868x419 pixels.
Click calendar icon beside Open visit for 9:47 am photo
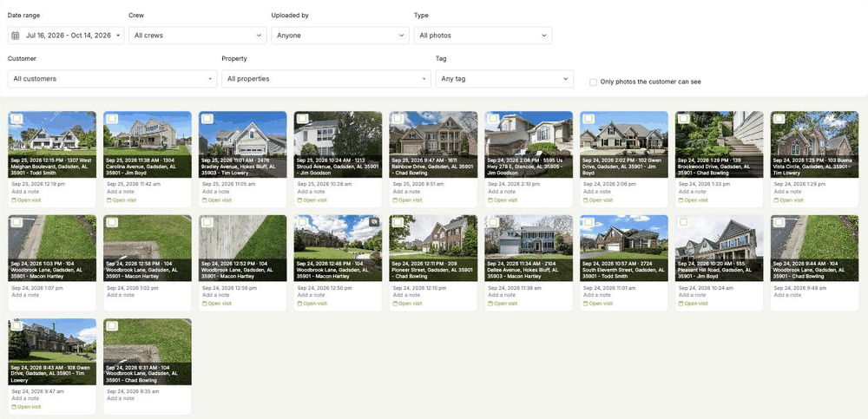[14, 407]
